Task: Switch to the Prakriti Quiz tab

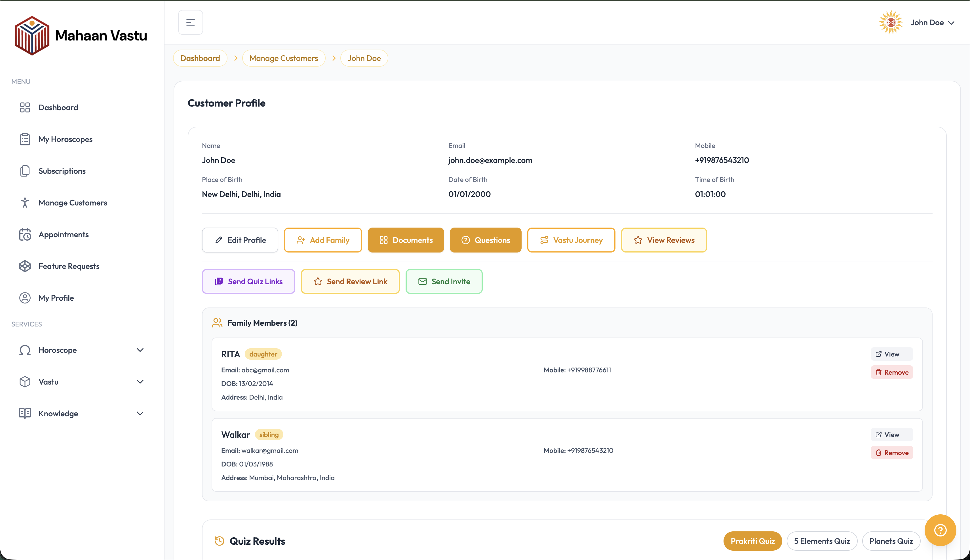Action: (x=752, y=541)
